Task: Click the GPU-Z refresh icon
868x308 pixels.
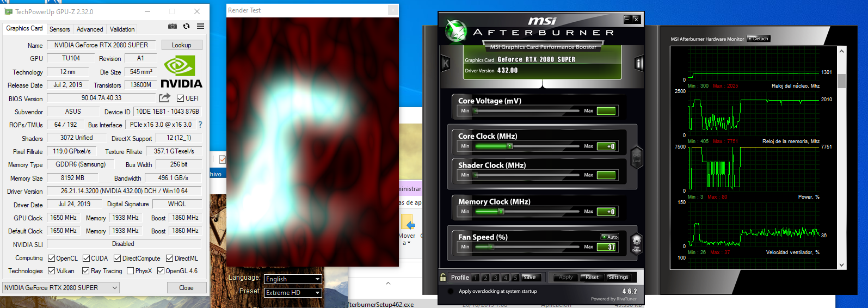Action: pos(187,26)
